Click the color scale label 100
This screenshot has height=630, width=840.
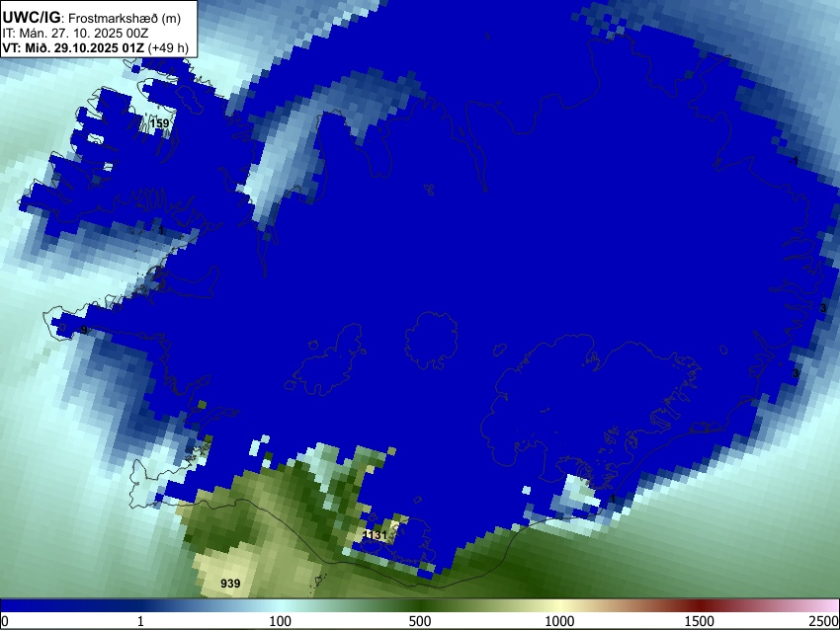coord(280,621)
